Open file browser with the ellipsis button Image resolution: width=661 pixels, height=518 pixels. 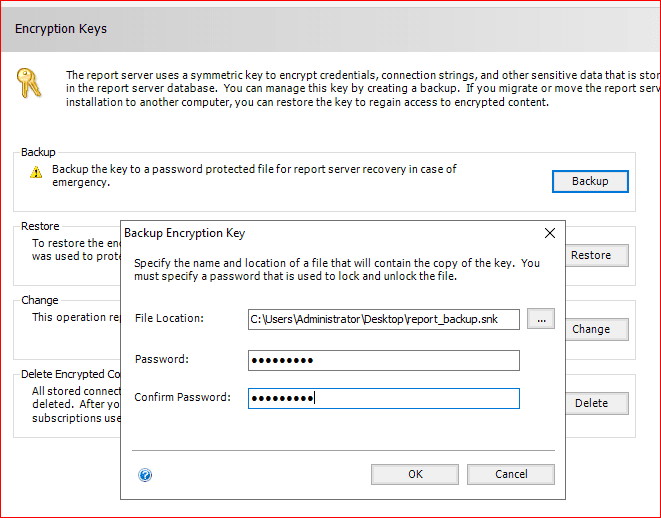541,319
